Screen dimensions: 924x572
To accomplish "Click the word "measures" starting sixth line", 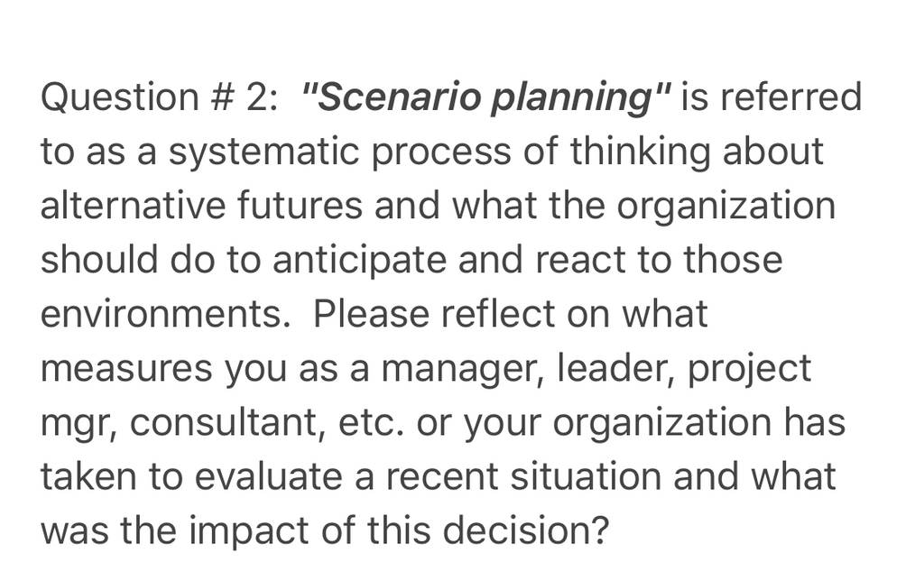I will (x=126, y=370).
